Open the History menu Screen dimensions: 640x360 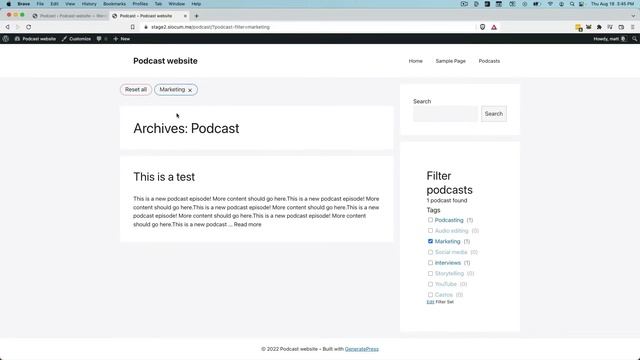89,4
